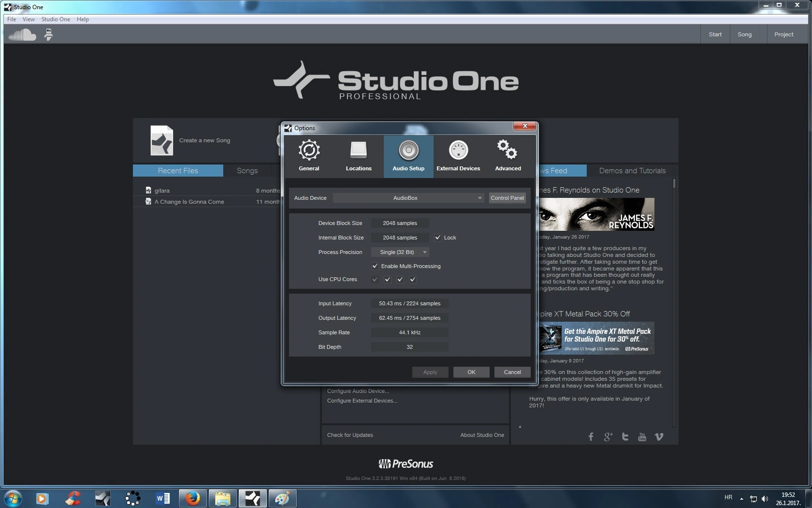
Task: Open the gitara song file icon
Action: pyautogui.click(x=148, y=191)
